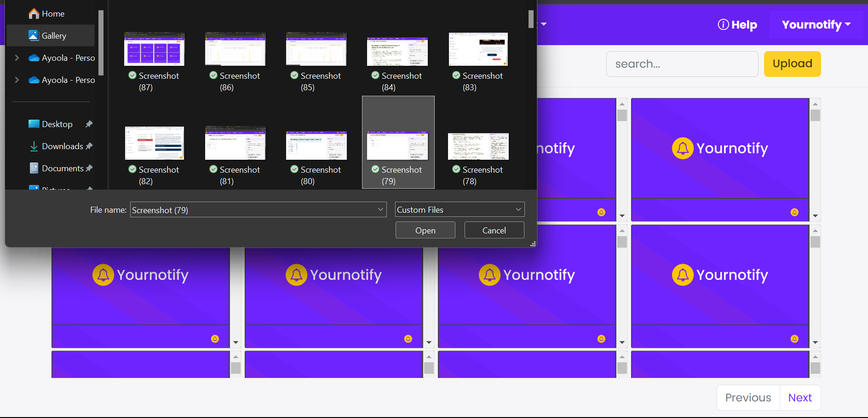868x418 pixels.
Task: Click the first Ayoola OneDrive cloud icon
Action: pyautogui.click(x=34, y=58)
